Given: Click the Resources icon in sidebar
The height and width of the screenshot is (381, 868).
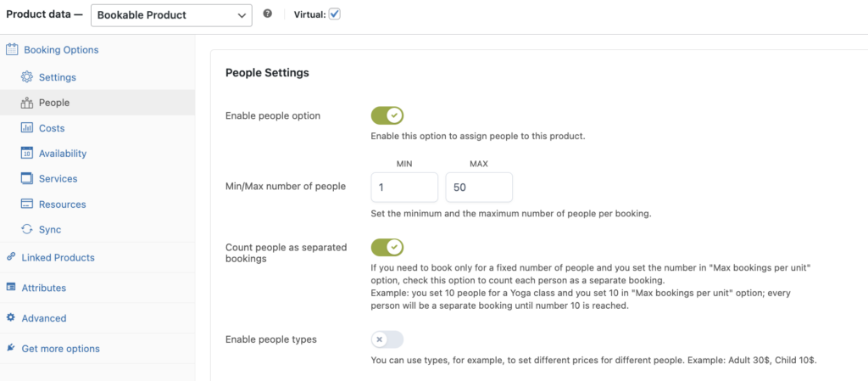Looking at the screenshot, I should 27,205.
